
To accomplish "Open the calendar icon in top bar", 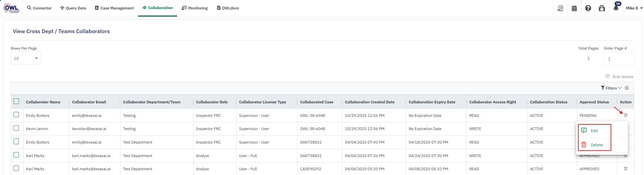I will point(574,8).
